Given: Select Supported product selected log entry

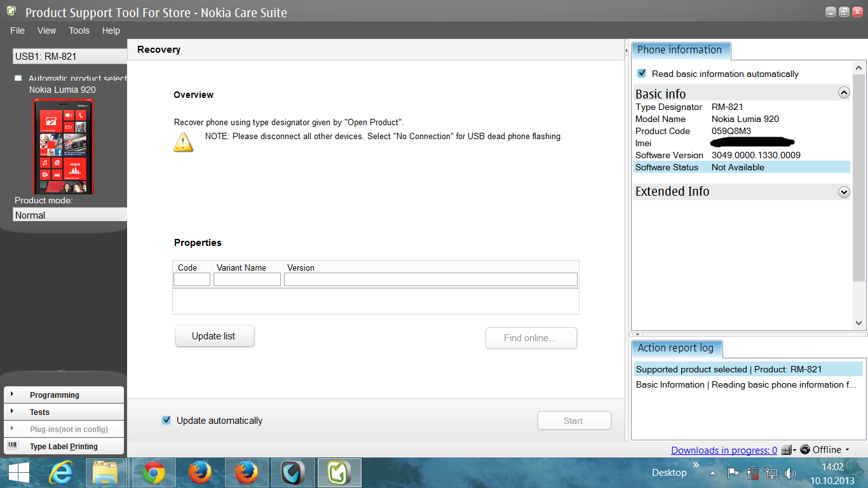Looking at the screenshot, I should pos(749,369).
